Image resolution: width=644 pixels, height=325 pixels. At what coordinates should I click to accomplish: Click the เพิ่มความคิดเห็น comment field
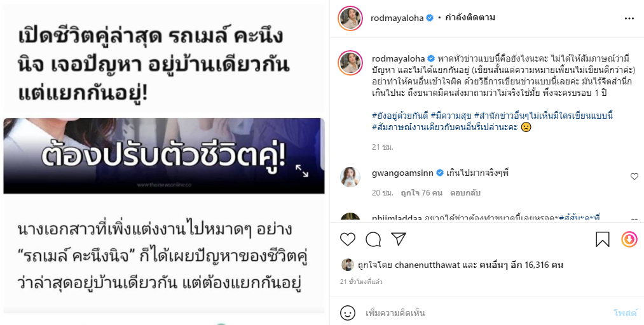tap(484, 313)
